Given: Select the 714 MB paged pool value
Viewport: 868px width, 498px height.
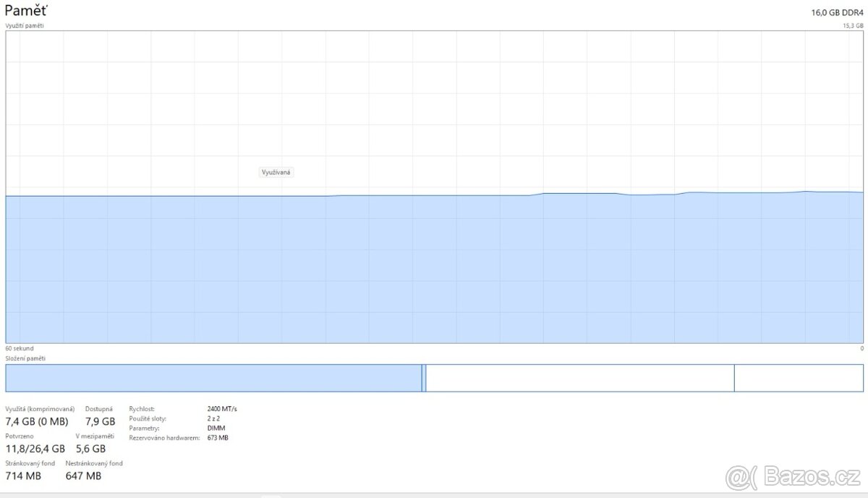Looking at the screenshot, I should coord(23,476).
